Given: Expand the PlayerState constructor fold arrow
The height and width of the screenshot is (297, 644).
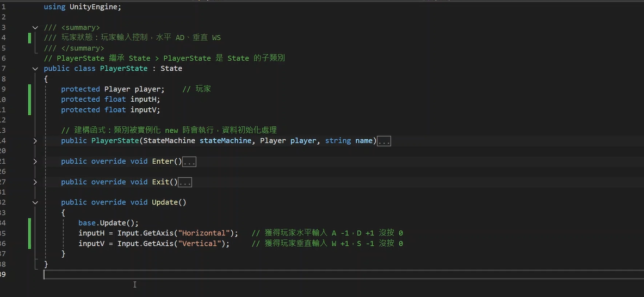Looking at the screenshot, I should tap(35, 141).
